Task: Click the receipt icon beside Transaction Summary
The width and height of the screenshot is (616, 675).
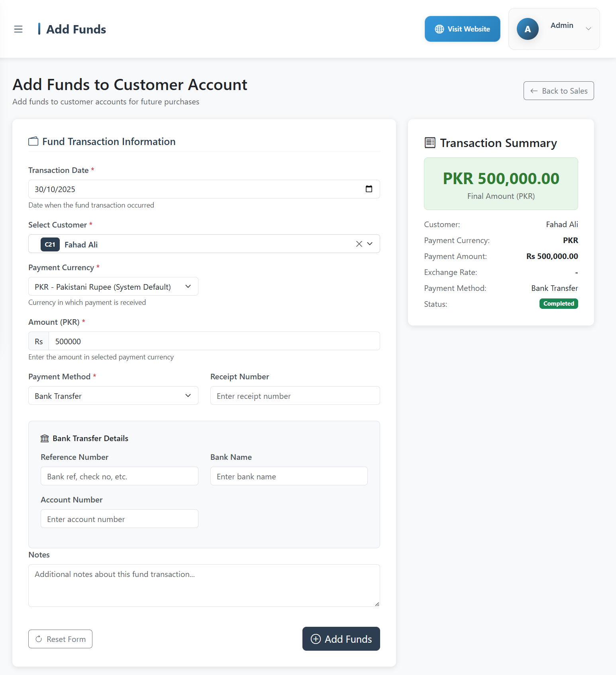Action: tap(430, 143)
